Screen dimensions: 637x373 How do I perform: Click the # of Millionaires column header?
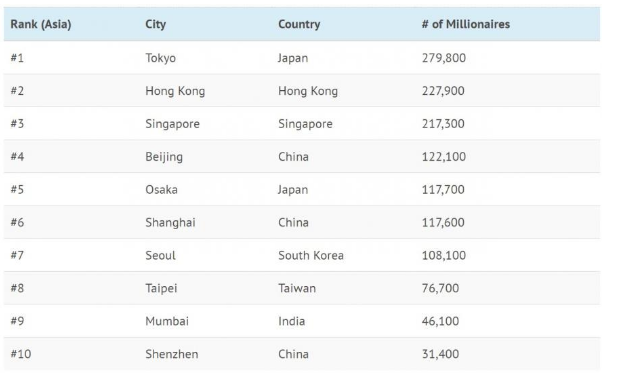pyautogui.click(x=466, y=24)
